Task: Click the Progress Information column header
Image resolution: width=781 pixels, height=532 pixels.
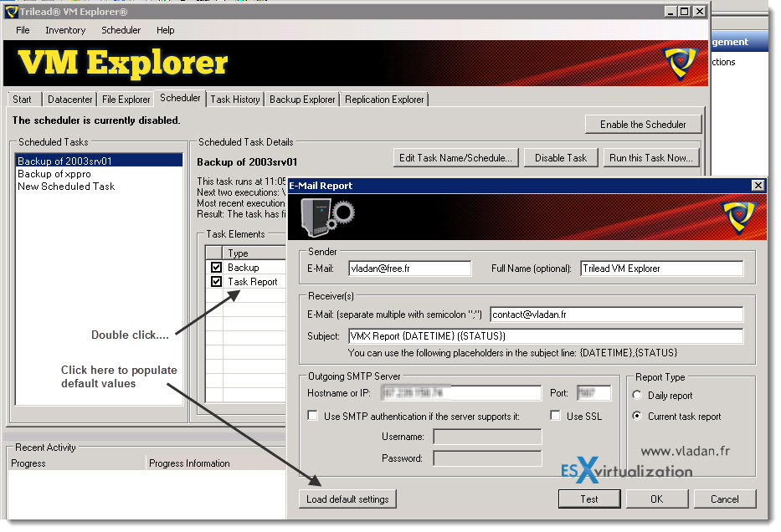Action: (216, 463)
